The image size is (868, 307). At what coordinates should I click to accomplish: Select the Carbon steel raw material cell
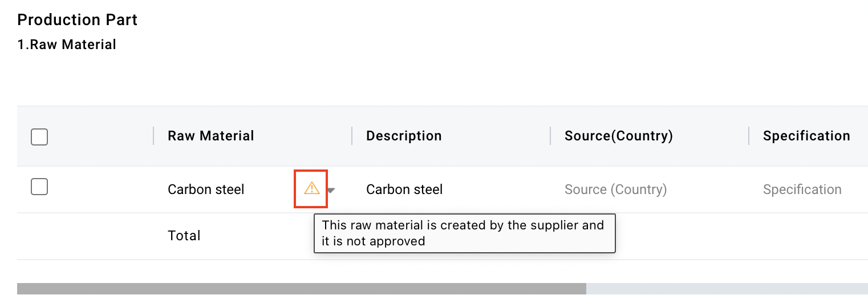(206, 189)
